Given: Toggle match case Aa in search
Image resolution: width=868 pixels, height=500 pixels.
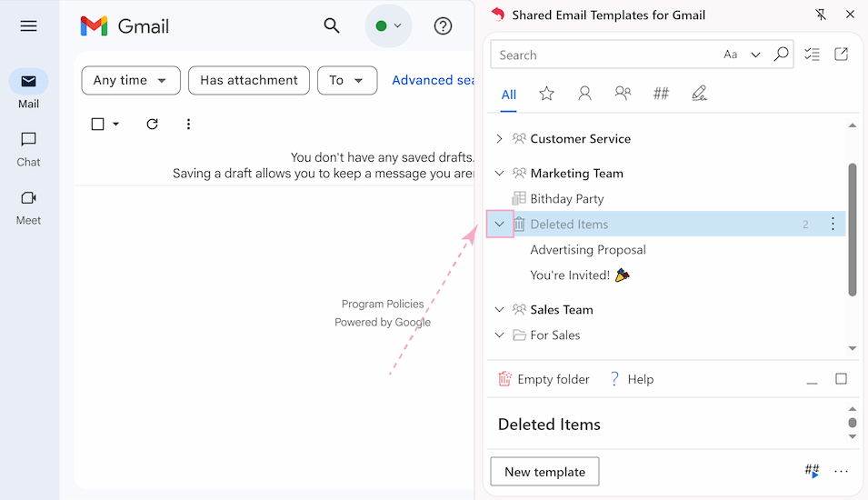Looking at the screenshot, I should click(x=730, y=55).
